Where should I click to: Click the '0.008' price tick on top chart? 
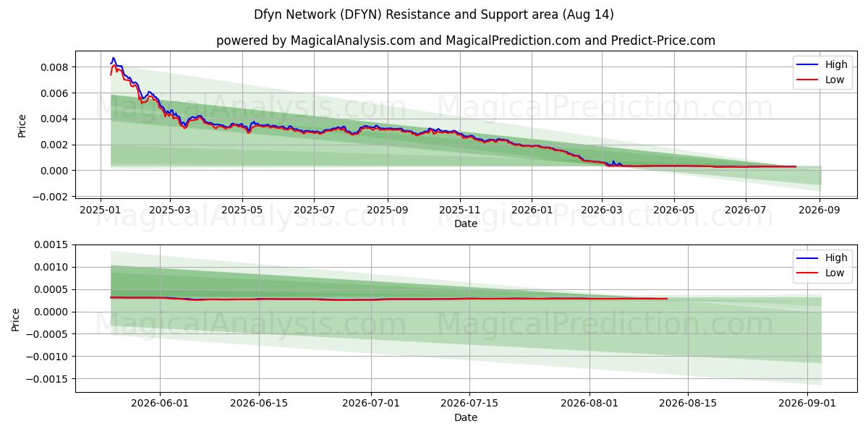click(x=54, y=67)
